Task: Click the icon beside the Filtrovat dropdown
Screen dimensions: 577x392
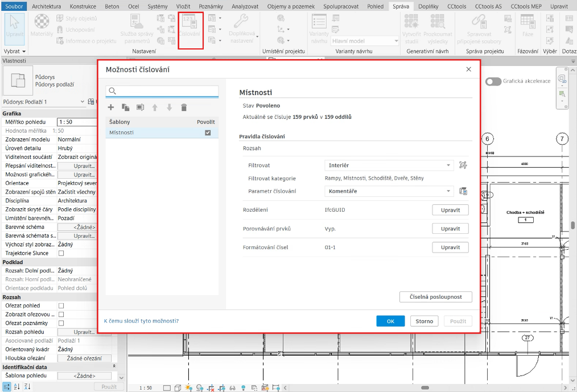Action: pyautogui.click(x=463, y=166)
